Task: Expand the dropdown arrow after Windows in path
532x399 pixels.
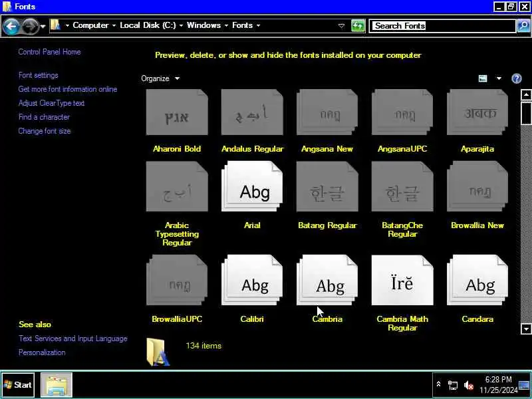Action: 226,25
